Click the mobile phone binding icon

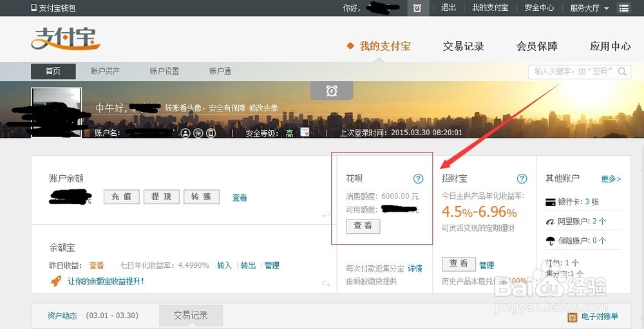(211, 133)
